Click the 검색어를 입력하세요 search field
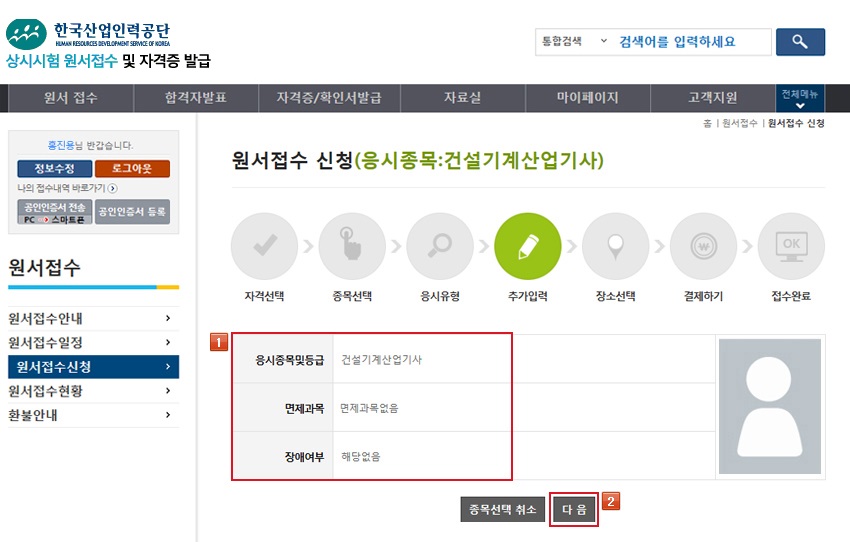This screenshot has height=542, width=850. (x=690, y=42)
